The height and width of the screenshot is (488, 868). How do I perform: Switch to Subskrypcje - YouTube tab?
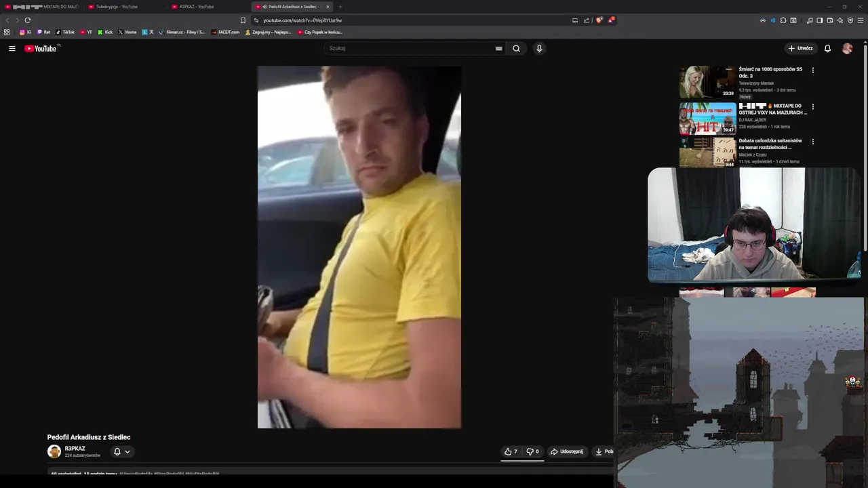point(122,7)
